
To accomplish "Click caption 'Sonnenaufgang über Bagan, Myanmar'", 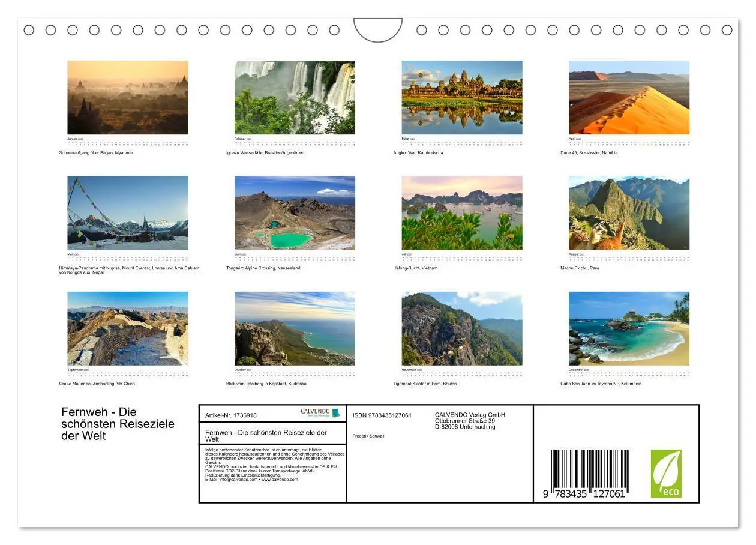I will coord(96,152).
